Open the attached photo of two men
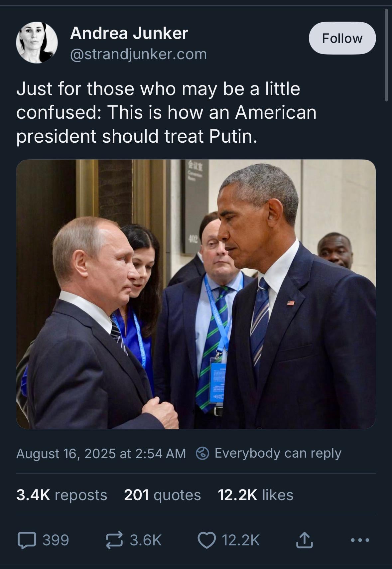 pos(196,294)
